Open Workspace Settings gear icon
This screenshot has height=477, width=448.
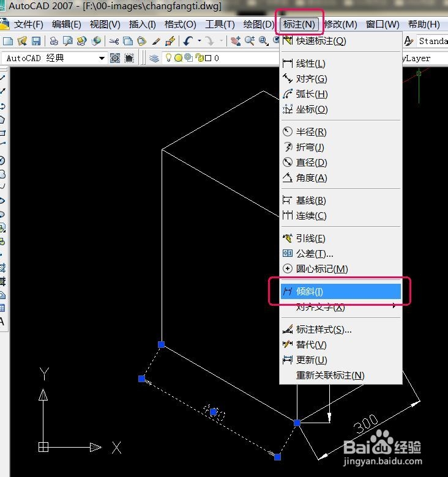[x=115, y=58]
